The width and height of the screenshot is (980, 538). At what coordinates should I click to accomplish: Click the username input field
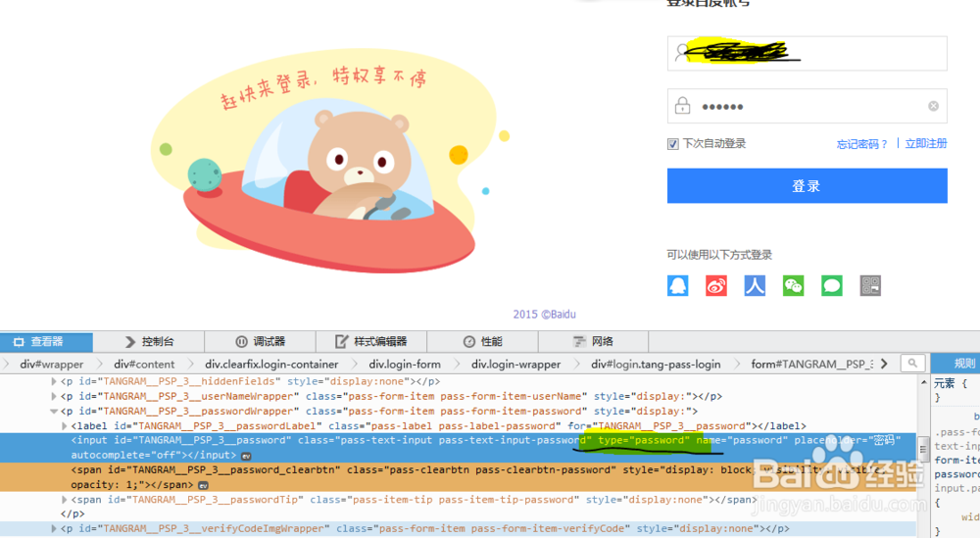tap(807, 53)
